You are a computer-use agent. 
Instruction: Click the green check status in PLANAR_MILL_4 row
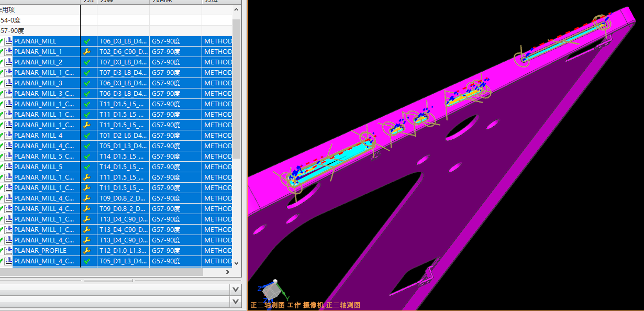87,136
